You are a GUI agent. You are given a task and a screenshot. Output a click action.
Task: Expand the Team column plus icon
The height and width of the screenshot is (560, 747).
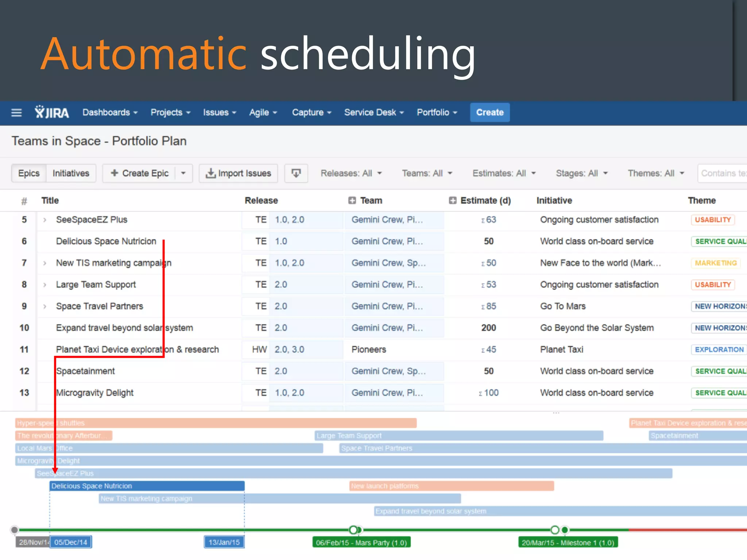click(x=352, y=201)
